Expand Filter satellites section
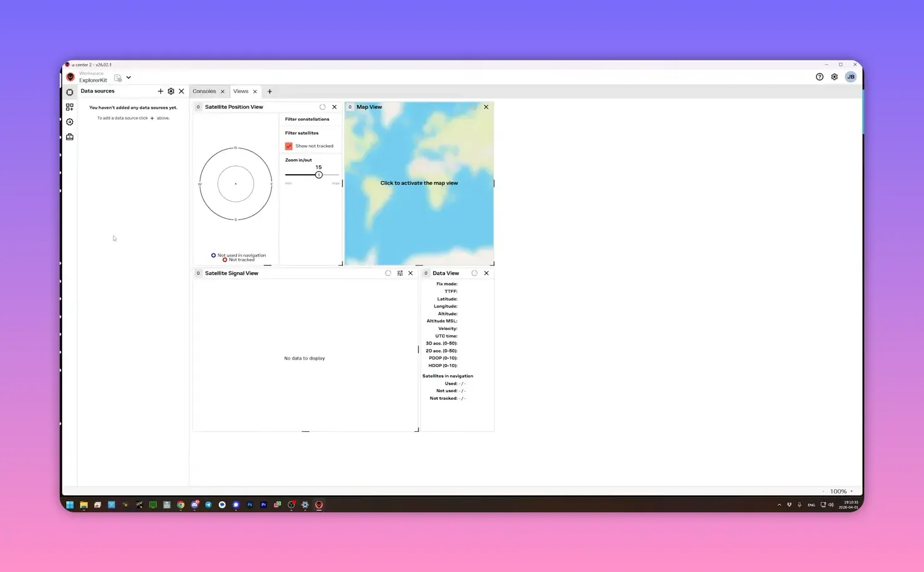 [302, 133]
